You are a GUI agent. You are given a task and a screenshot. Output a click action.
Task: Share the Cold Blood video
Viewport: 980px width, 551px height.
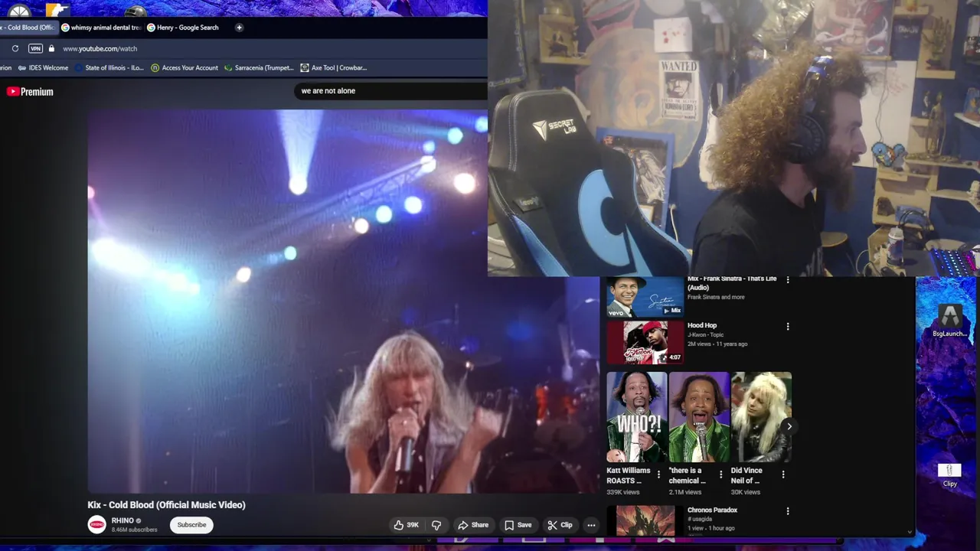[472, 525]
